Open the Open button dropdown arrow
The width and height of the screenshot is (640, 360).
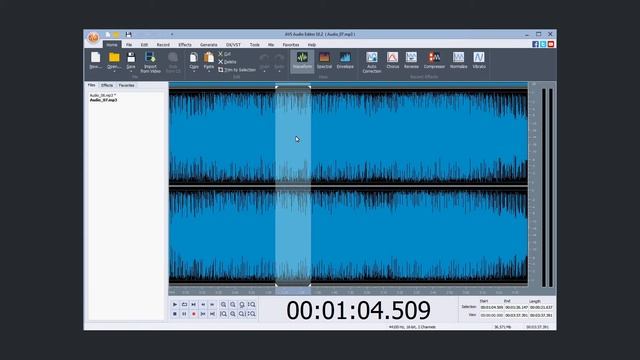click(114, 71)
